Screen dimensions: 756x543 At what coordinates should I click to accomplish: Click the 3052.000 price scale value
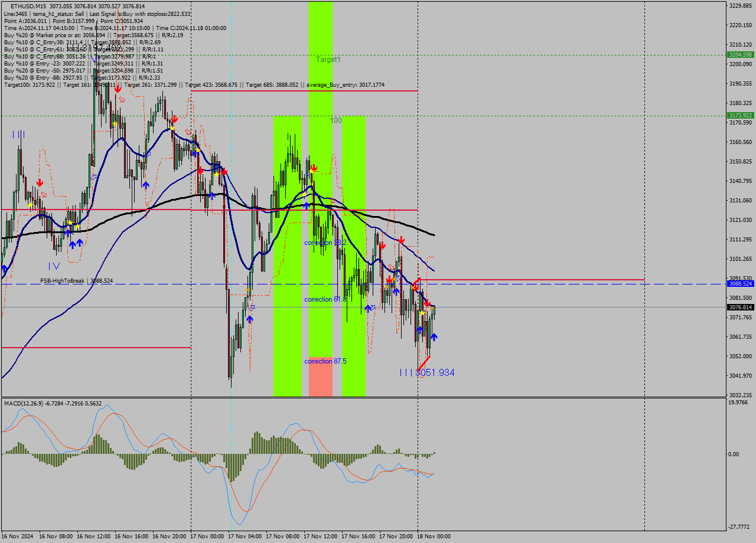(x=740, y=356)
